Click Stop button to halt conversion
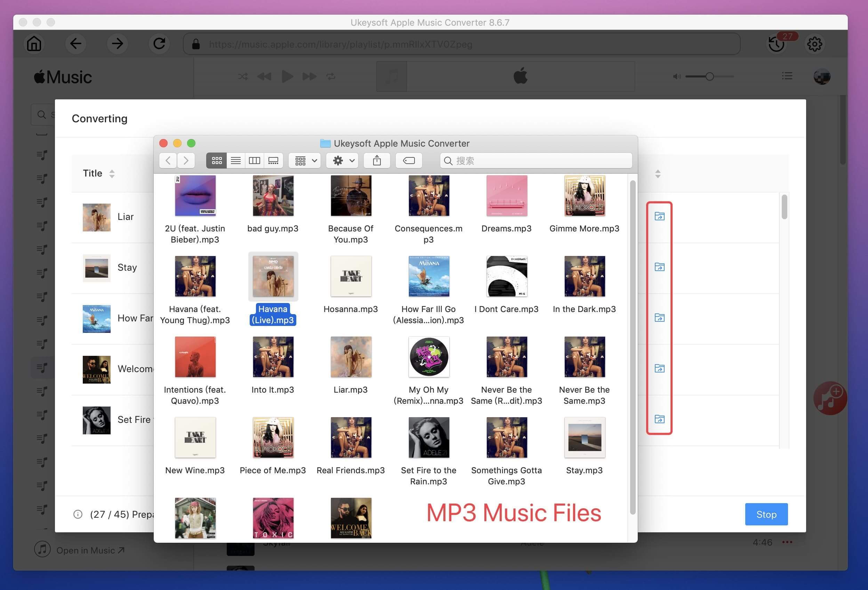868x590 pixels. tap(766, 514)
